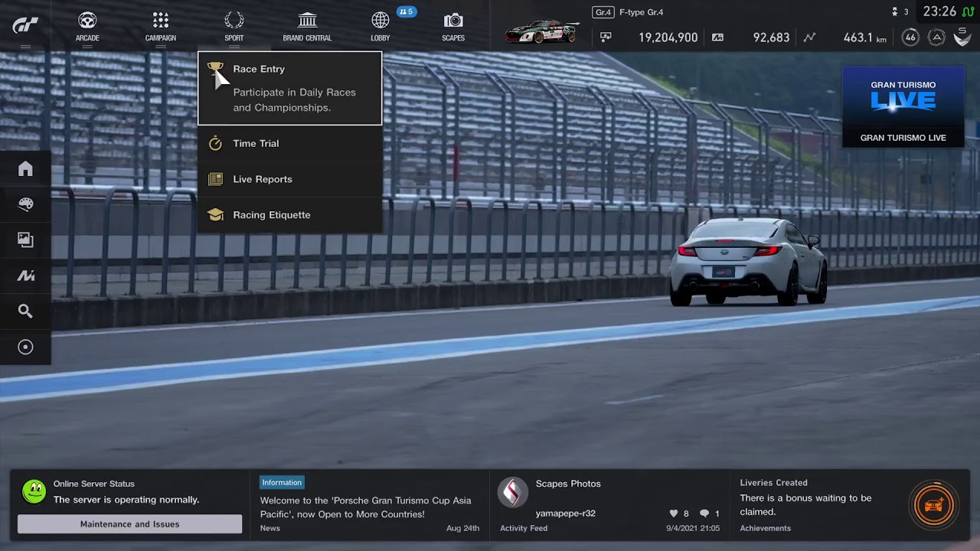This screenshot has width=980, height=551.
Task: Click the newspaper icon beside Live Reports
Action: [x=215, y=179]
